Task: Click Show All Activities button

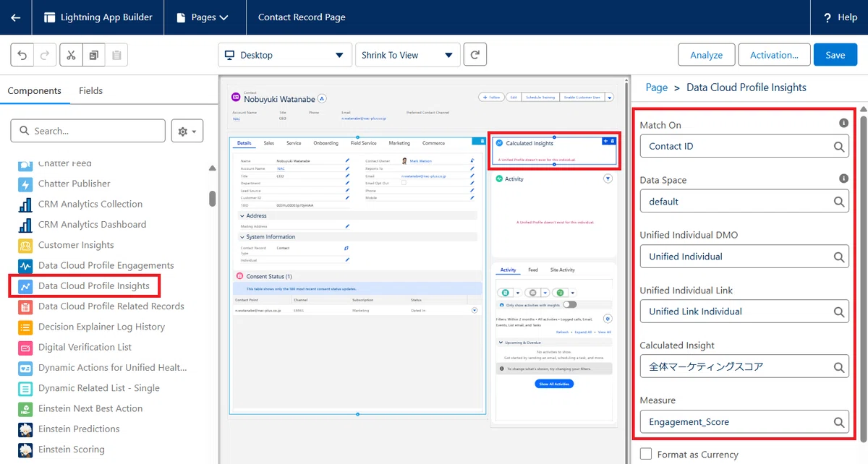Action: (x=554, y=384)
